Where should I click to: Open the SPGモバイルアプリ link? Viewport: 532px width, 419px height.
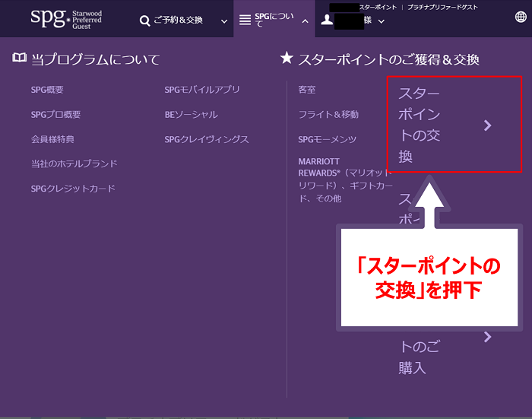click(202, 90)
